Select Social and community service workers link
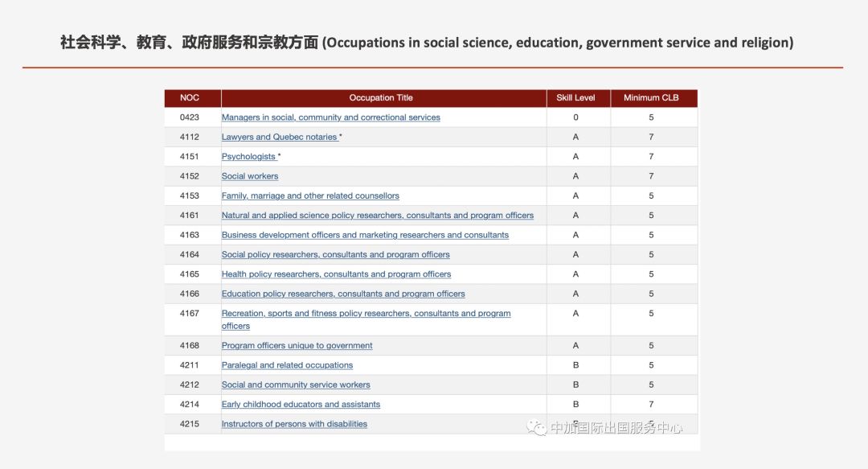 click(x=296, y=385)
